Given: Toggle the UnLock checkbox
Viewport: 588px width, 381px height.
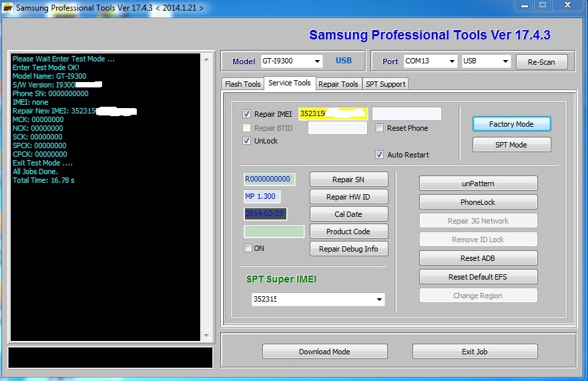Looking at the screenshot, I should [246, 141].
